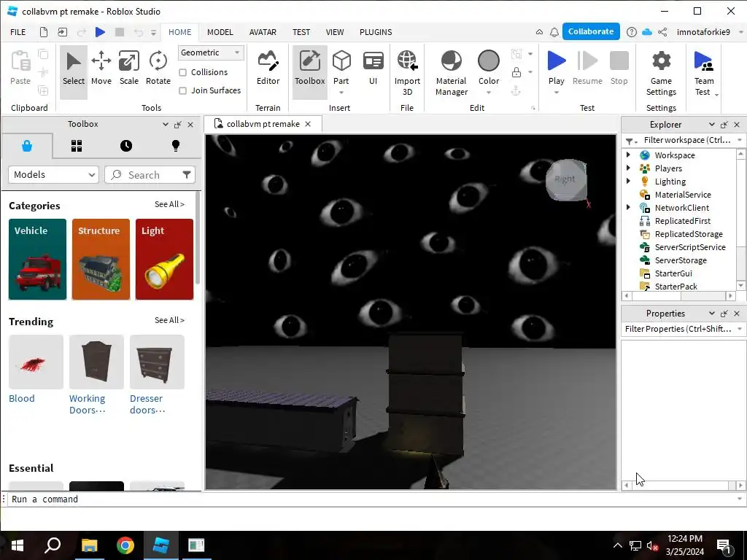Select ReplicatedStorage in Explorer
This screenshot has width=747, height=560.
coord(689,234)
